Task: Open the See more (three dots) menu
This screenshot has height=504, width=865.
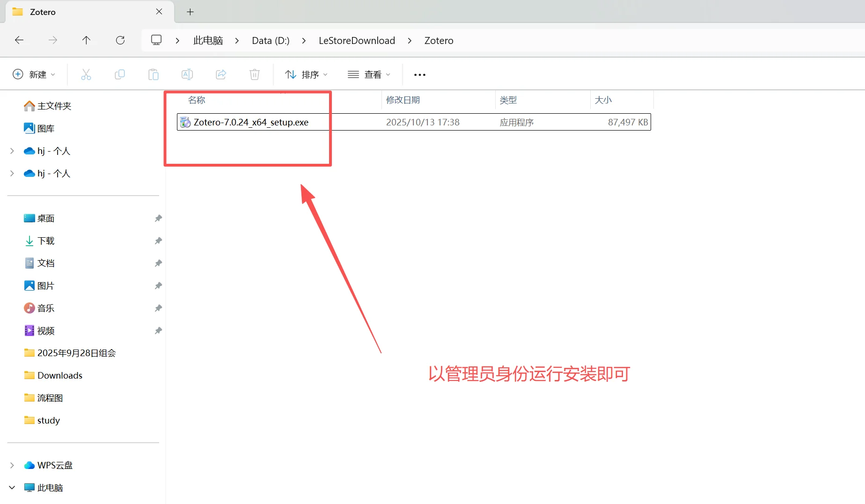Action: coord(420,75)
